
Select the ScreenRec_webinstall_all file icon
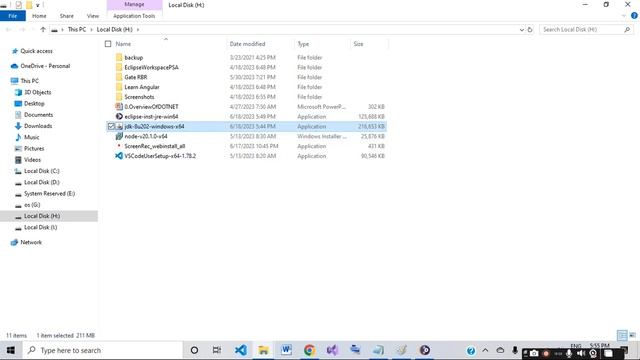119,146
